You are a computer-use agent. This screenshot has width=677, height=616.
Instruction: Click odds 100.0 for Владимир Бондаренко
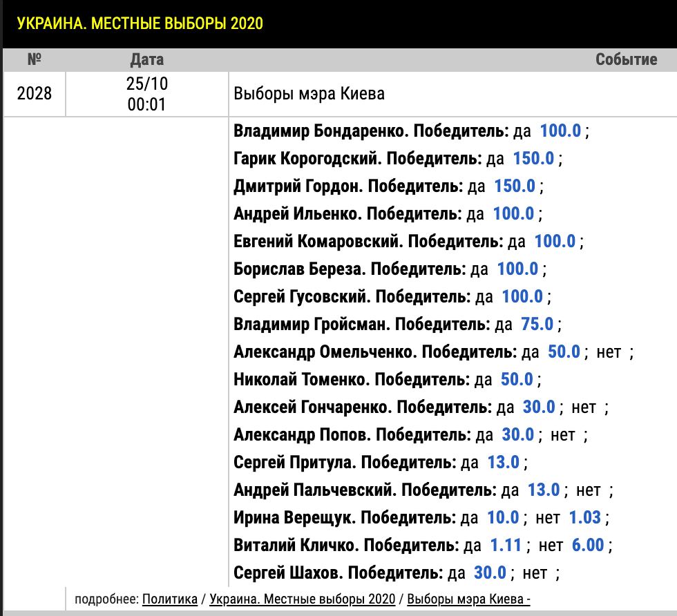coord(560,131)
